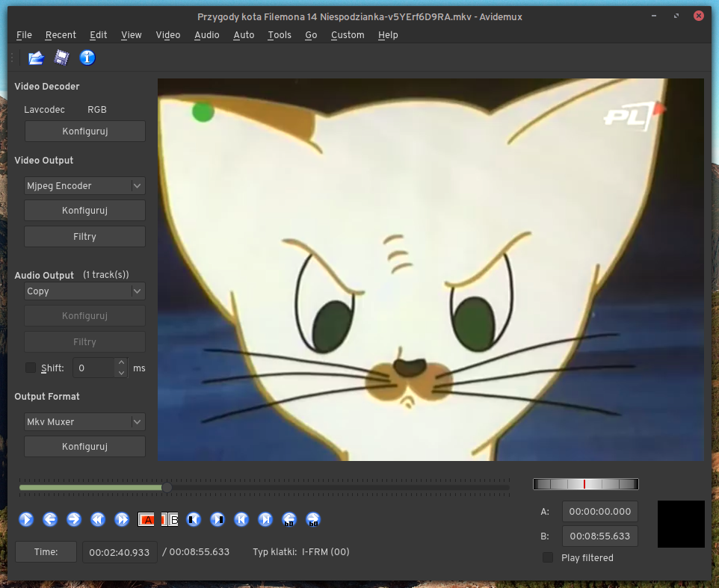Click the jog shuttle wheel control
719x588 pixels.
[585, 484]
